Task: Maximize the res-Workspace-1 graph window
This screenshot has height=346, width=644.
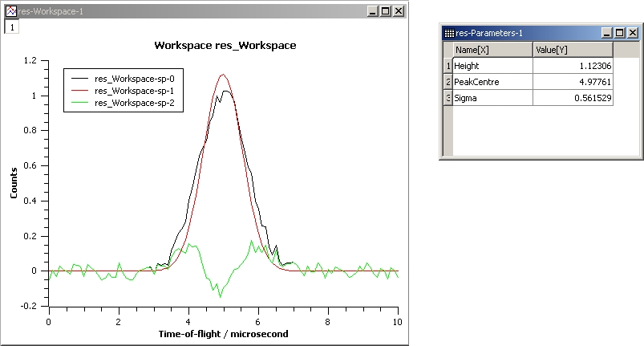Action: tap(386, 11)
